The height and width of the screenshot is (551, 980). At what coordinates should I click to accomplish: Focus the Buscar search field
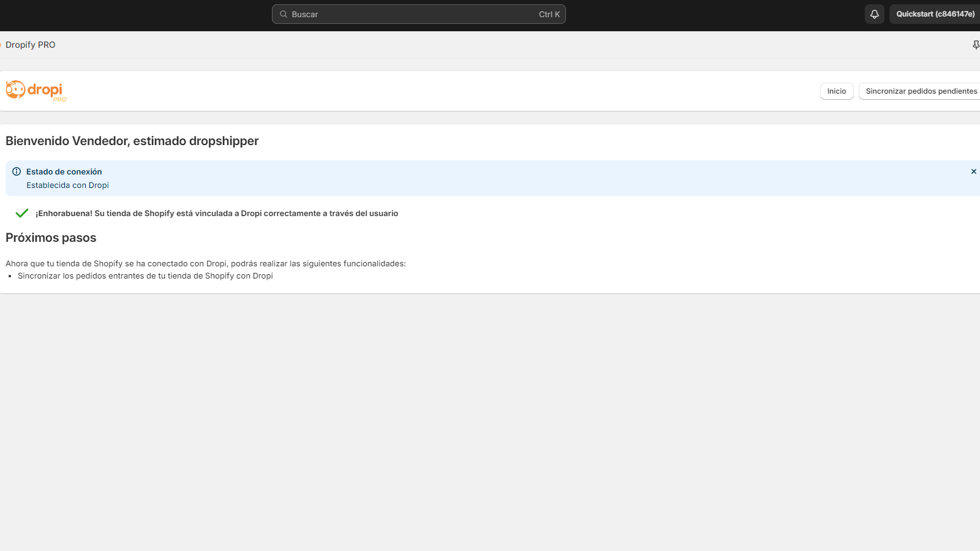point(410,14)
